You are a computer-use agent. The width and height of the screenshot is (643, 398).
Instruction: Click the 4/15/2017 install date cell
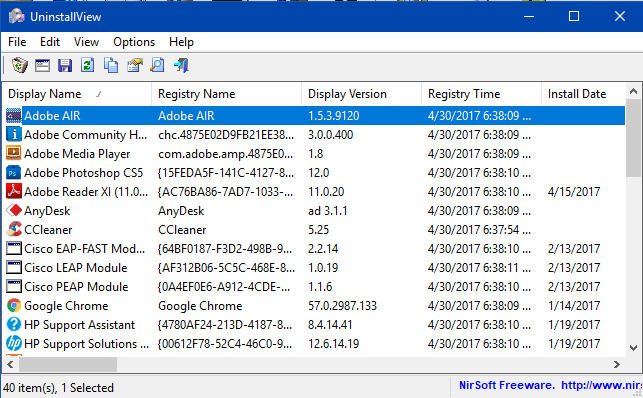click(x=574, y=191)
